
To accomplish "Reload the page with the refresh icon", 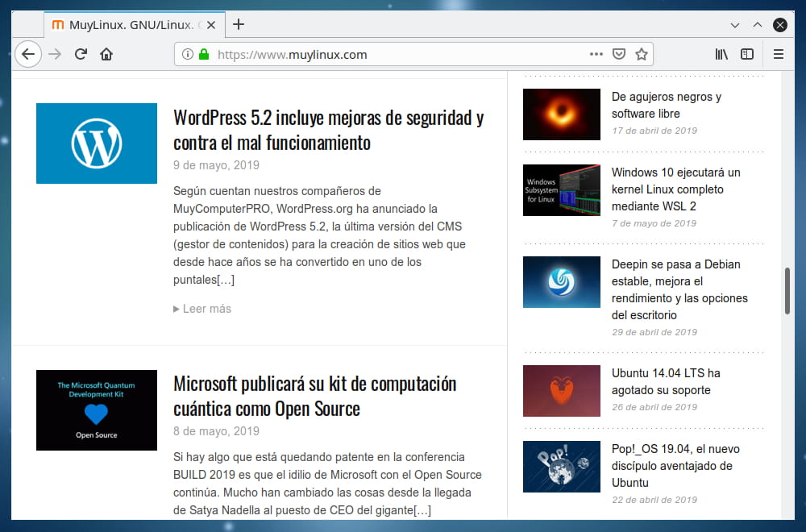I will pyautogui.click(x=81, y=54).
